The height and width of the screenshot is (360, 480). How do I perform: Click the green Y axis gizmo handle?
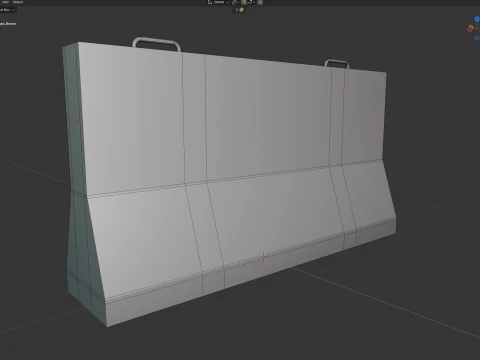(x=471, y=27)
